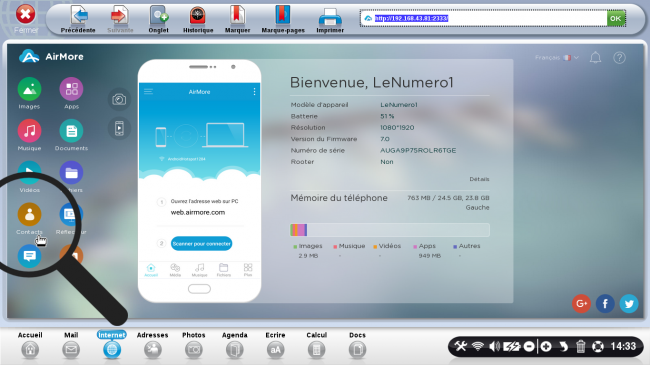The width and height of the screenshot is (650, 365).
Task: Click the URL address field
Action: click(484, 18)
